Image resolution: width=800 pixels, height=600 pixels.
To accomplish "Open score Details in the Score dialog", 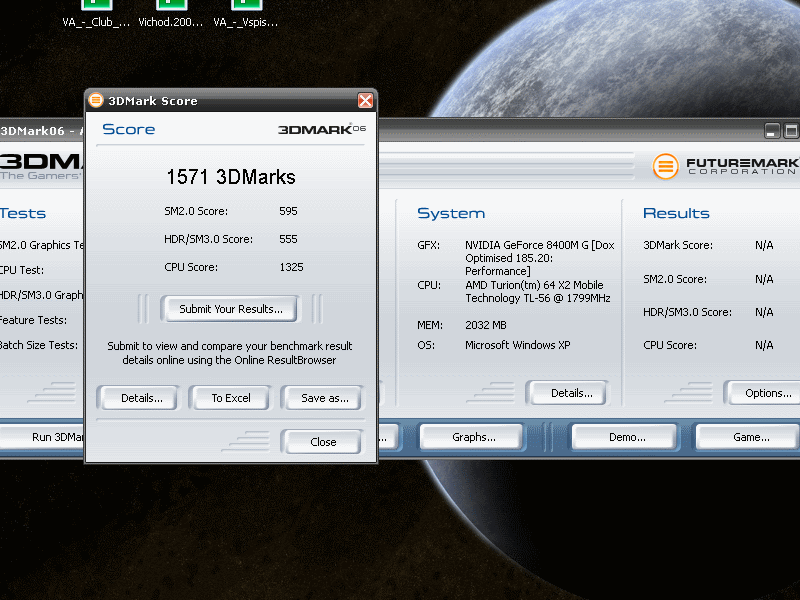I will pos(141,398).
